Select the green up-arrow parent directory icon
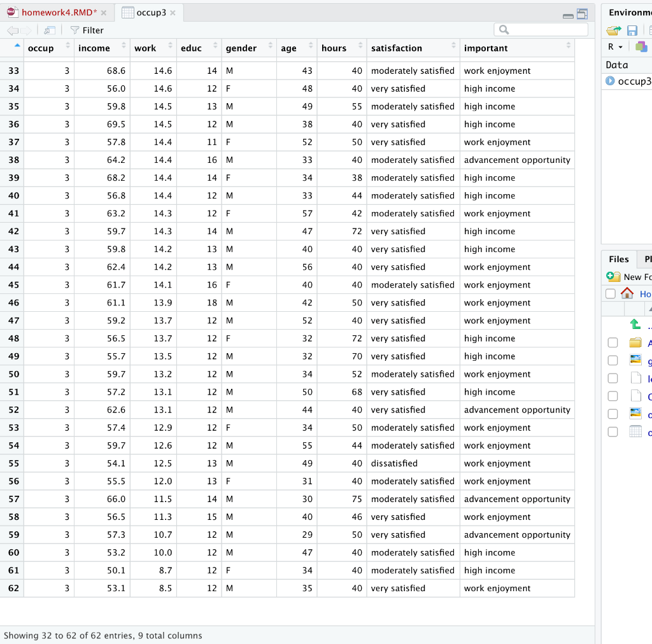This screenshot has height=644, width=652. (634, 324)
